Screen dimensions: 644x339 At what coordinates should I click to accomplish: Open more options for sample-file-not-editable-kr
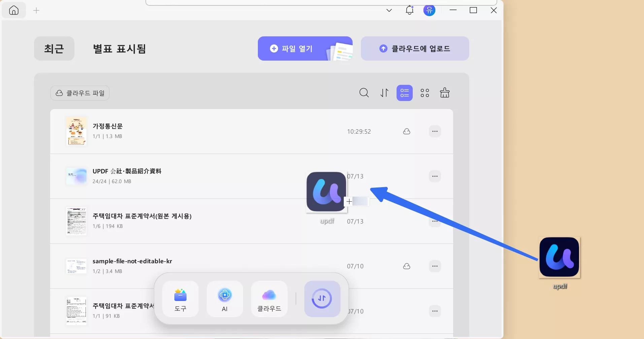click(435, 266)
